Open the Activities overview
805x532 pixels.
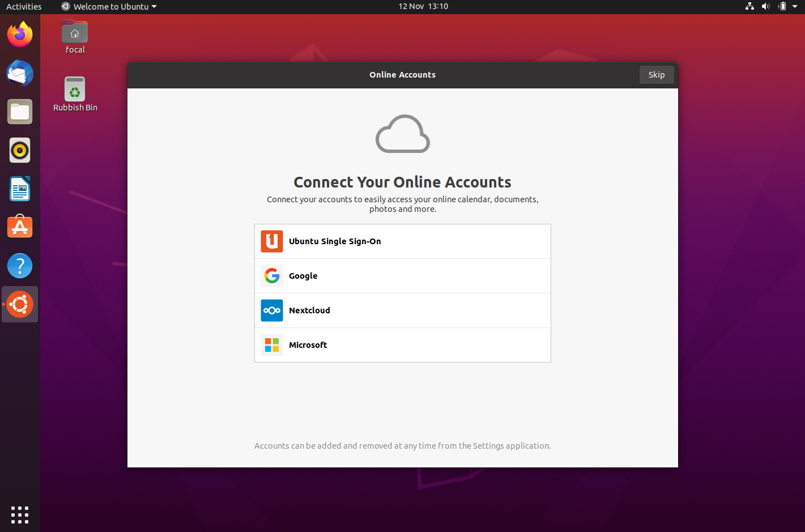(24, 6)
